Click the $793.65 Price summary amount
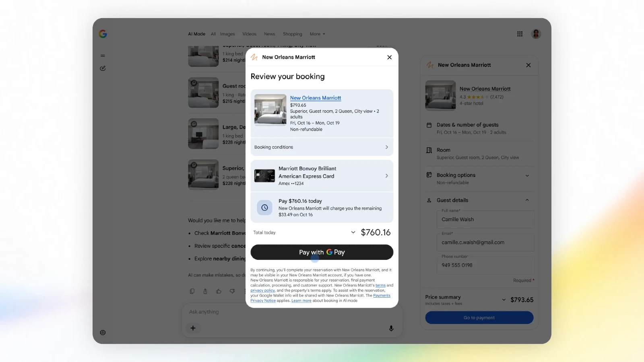The height and width of the screenshot is (362, 644). [522, 300]
